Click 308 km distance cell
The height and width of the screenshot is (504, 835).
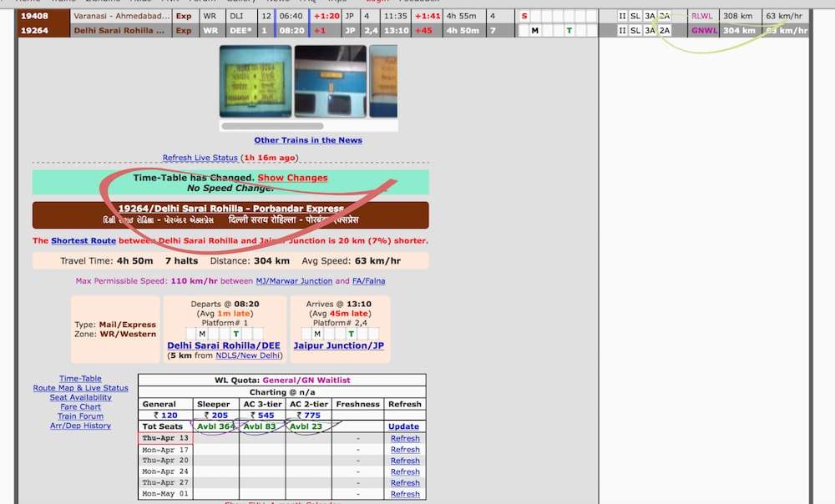tap(739, 16)
